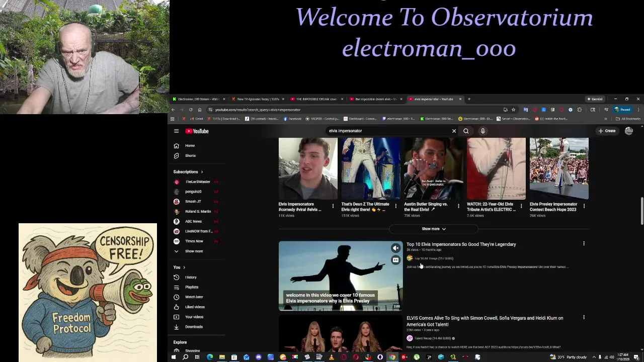Viewport: 644px width, 362px height.
Task: Click the search magnifier button
Action: pyautogui.click(x=466, y=131)
